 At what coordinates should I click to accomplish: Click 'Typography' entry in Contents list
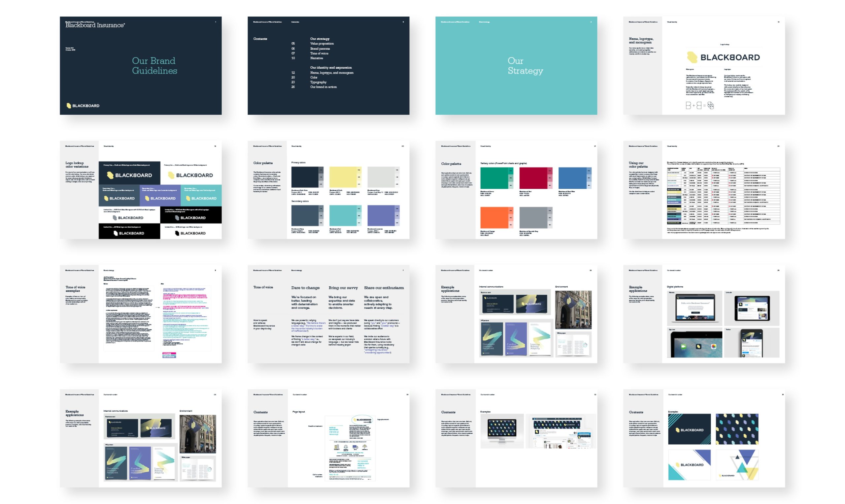(318, 82)
